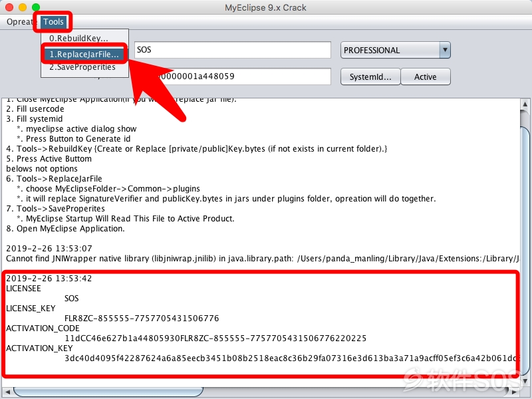Click the line '5. Press Active Buttom'
This screenshot has height=399, width=532.
tap(49, 159)
